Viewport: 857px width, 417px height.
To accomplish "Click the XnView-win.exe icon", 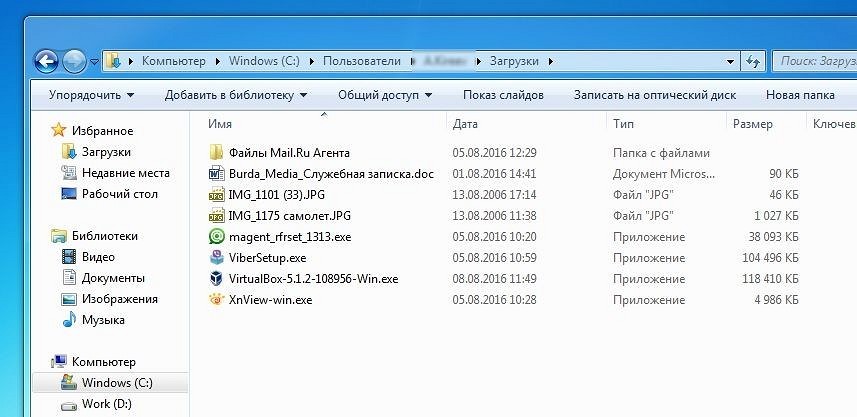I will click(x=216, y=299).
